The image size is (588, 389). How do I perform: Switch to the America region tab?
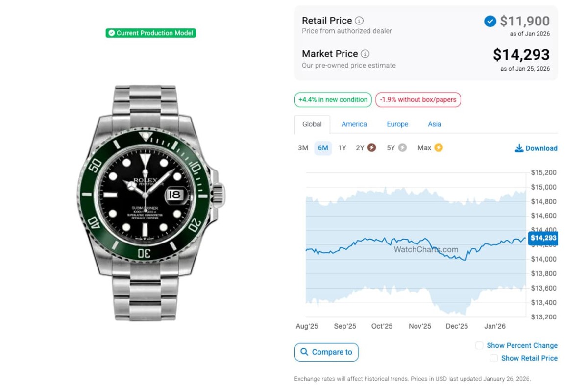click(x=354, y=124)
